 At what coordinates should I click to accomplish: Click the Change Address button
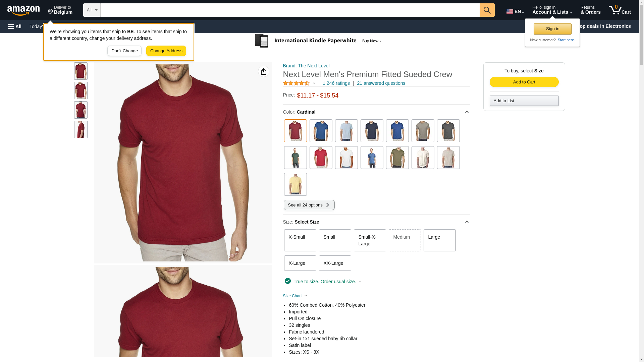click(x=166, y=51)
